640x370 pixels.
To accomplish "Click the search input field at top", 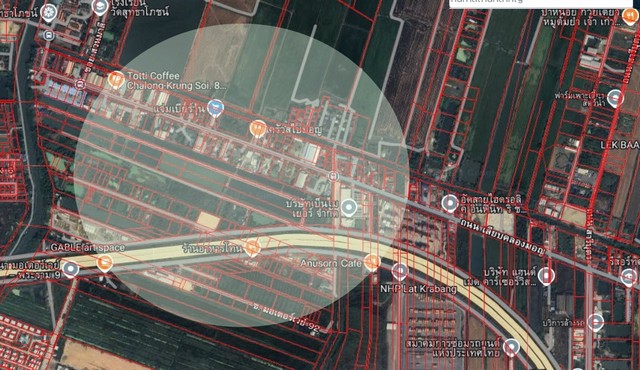I will [541, 3].
